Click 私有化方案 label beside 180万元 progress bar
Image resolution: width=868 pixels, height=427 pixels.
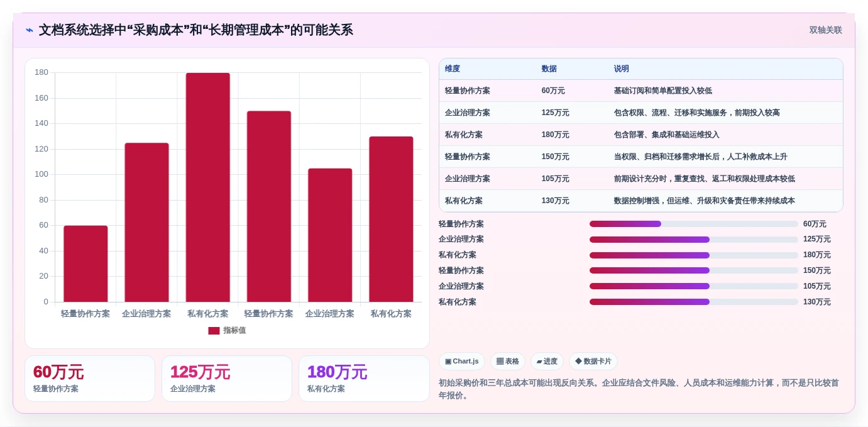click(458, 255)
